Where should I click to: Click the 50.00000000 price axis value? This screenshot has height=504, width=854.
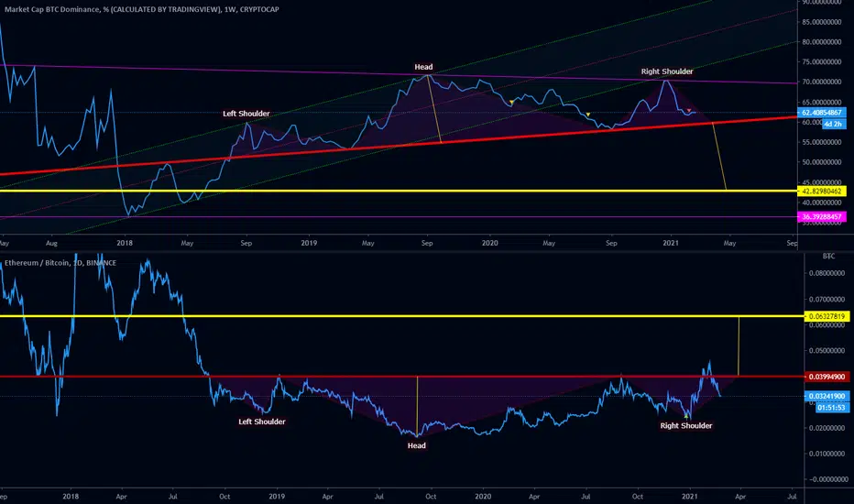(822, 162)
